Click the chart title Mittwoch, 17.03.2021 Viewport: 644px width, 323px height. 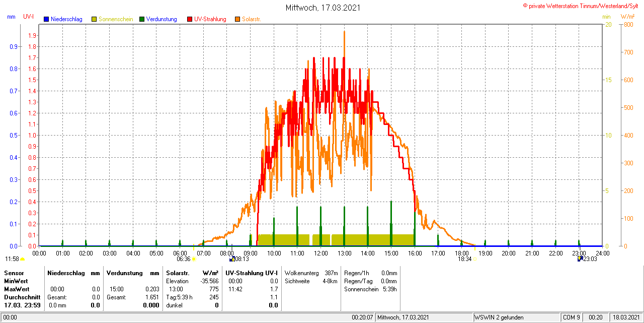pyautogui.click(x=323, y=8)
